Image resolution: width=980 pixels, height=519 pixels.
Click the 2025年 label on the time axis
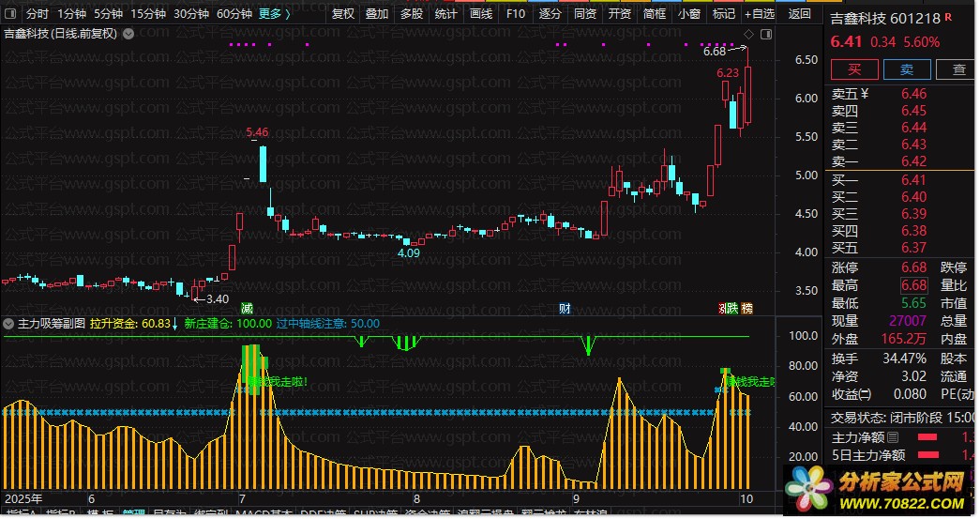[x=23, y=499]
